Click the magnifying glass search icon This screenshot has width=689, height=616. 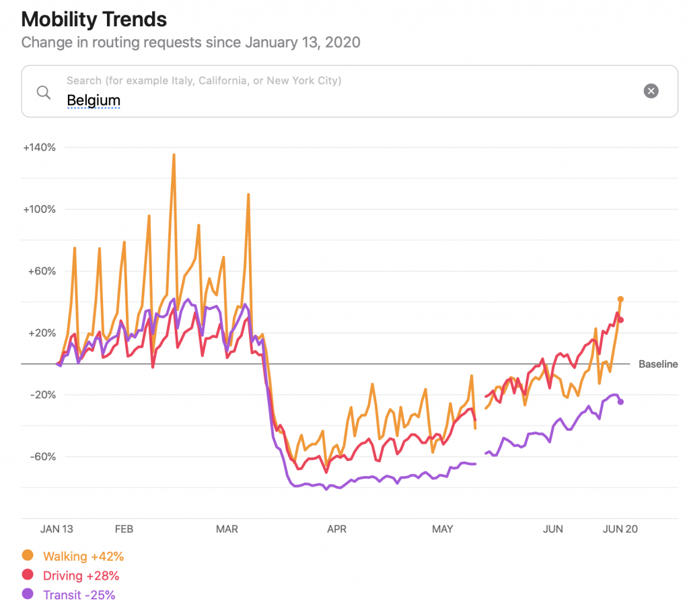coord(44,92)
